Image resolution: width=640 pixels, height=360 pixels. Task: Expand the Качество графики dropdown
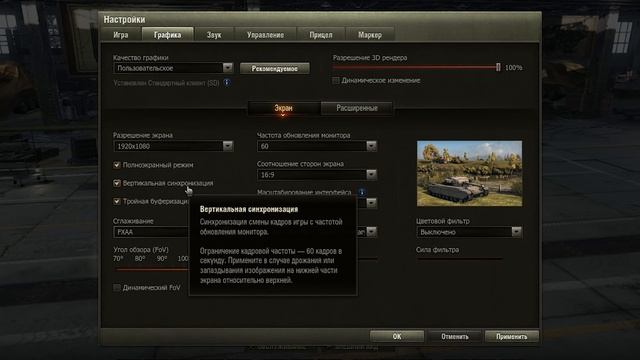point(173,68)
